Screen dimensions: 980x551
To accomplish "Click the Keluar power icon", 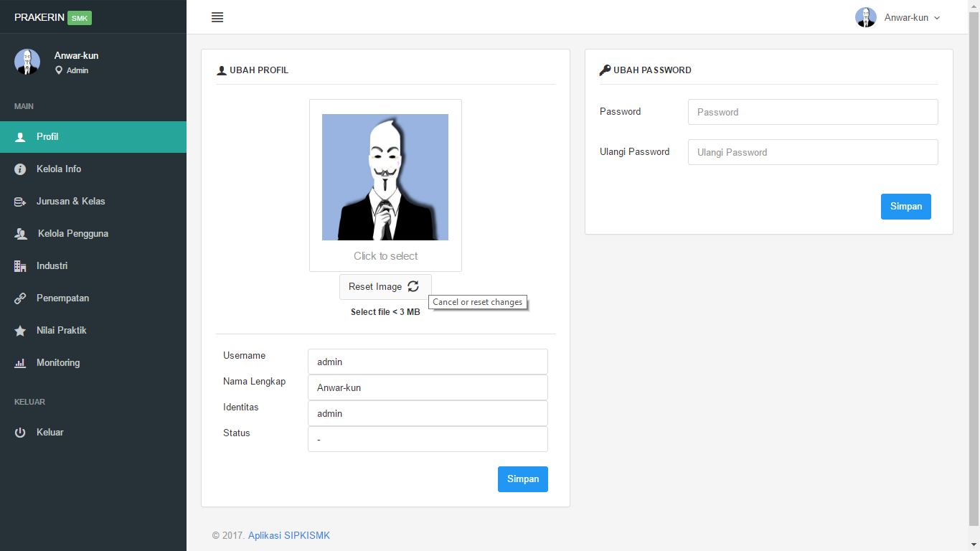I will click(20, 433).
